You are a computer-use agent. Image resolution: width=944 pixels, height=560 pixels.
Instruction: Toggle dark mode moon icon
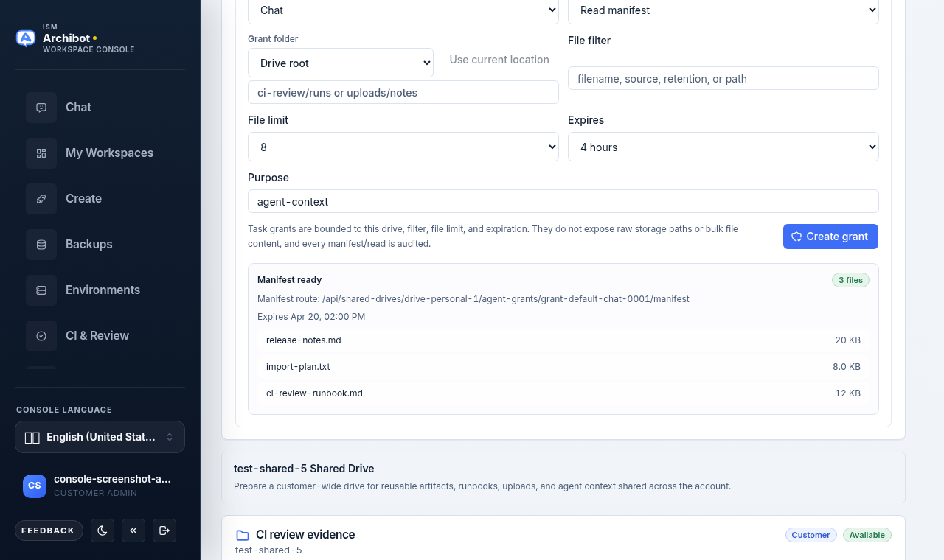tap(103, 531)
